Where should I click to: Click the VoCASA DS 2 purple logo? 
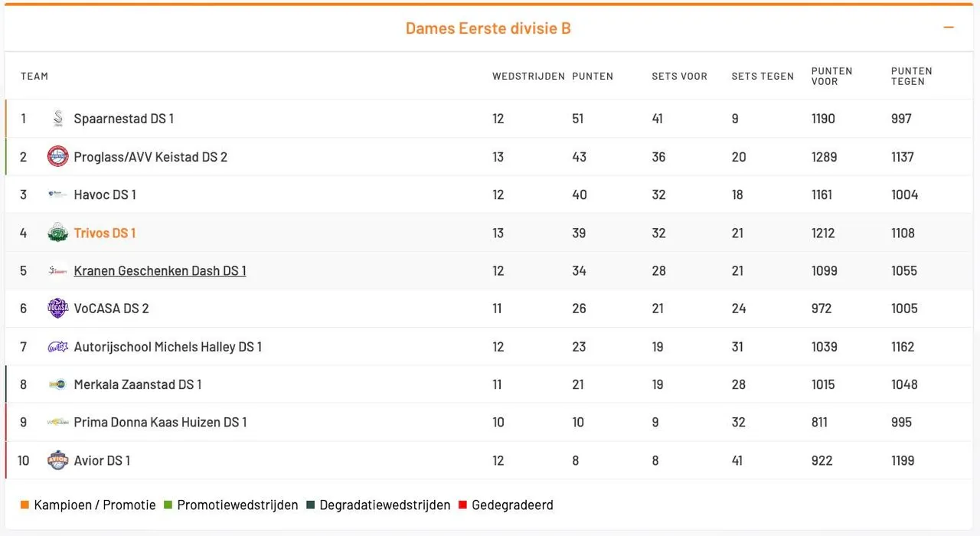57,308
